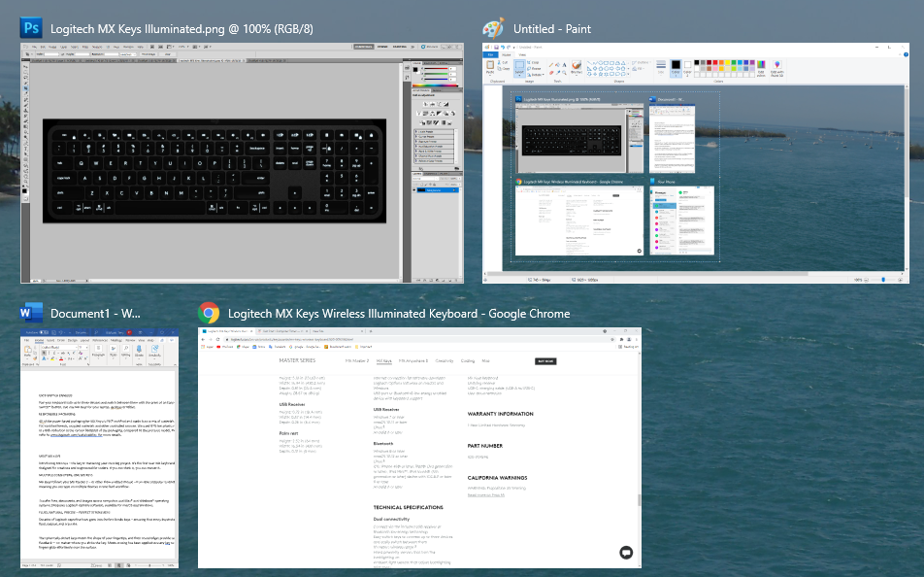Open the Chrome three-dot menu

coord(637,339)
